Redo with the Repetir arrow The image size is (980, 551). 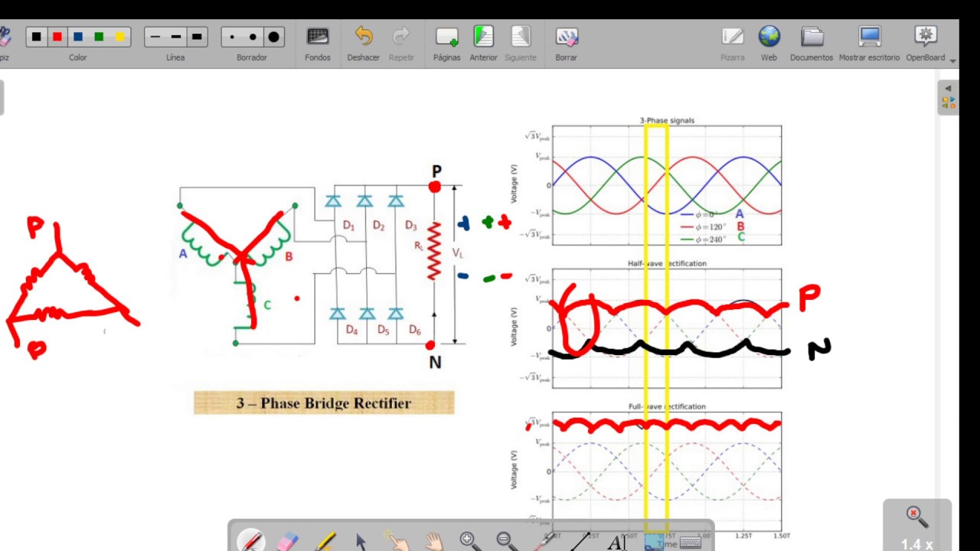click(x=401, y=44)
